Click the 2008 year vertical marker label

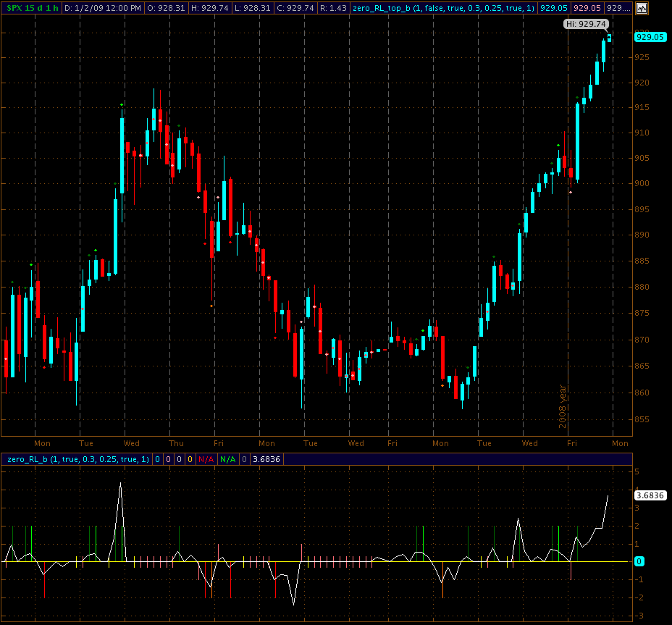pyautogui.click(x=563, y=406)
